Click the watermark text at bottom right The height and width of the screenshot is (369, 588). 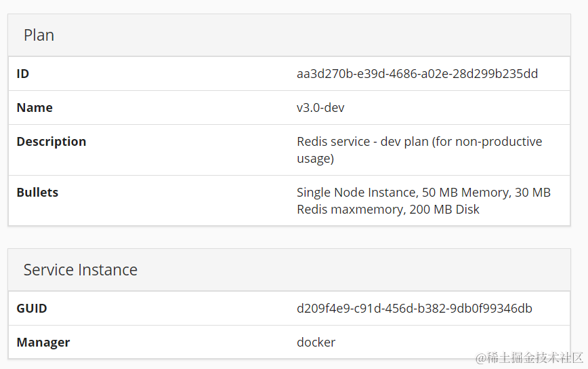tap(528, 357)
